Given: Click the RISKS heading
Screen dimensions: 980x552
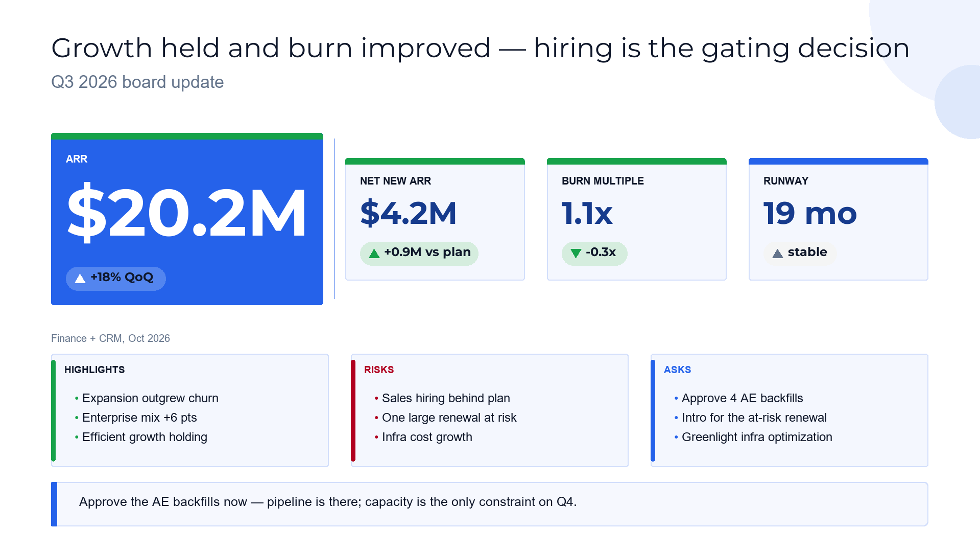Looking at the screenshot, I should 379,370.
